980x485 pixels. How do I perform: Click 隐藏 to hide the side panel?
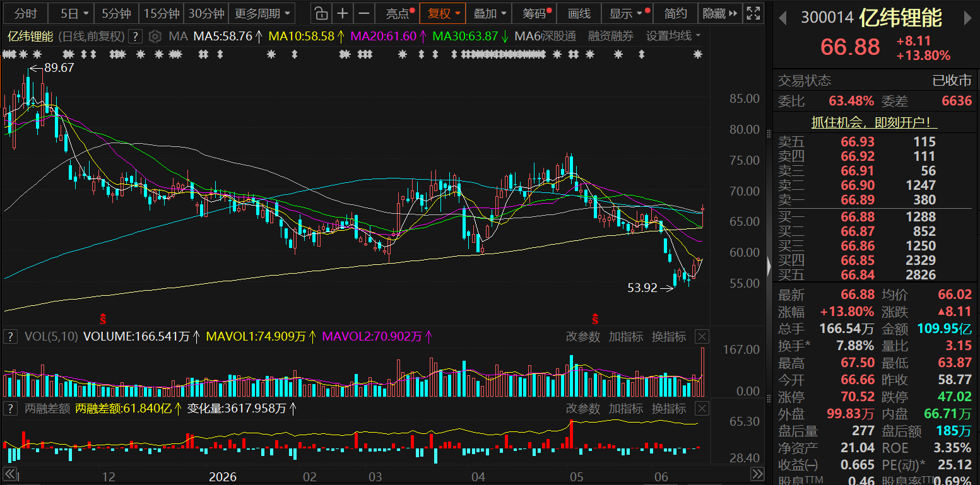[719, 13]
